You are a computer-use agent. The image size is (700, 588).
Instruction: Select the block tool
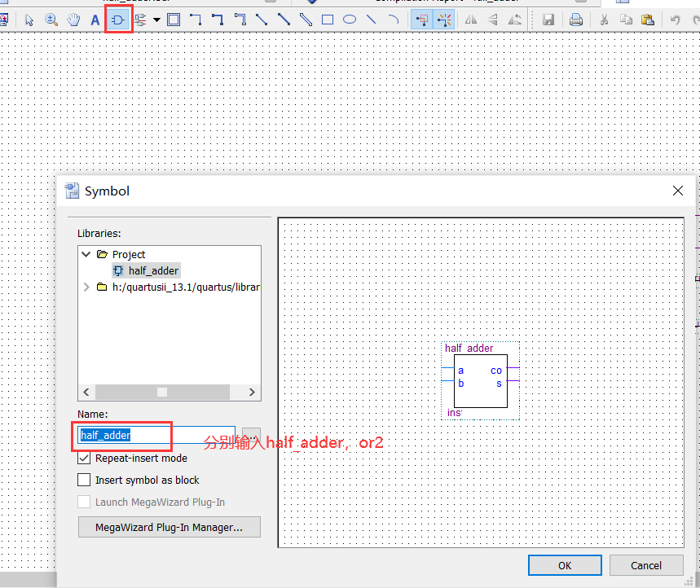tap(174, 20)
